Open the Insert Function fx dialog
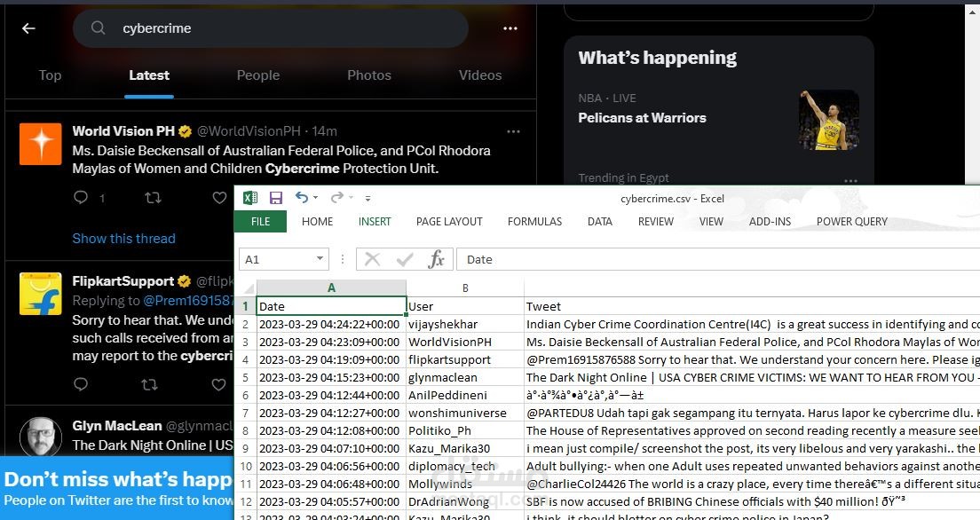Screen dimensions: 980x520 pyautogui.click(x=436, y=259)
